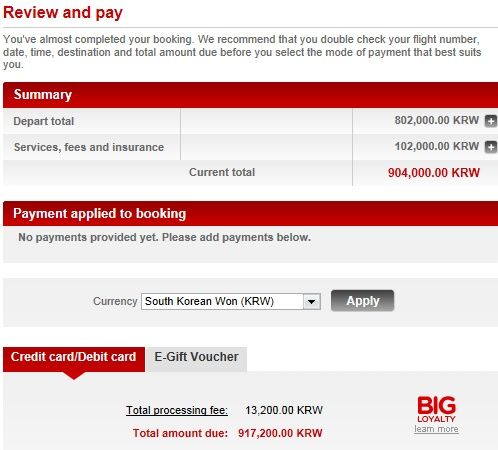Switch to the E-Gift Voucher tab
Image resolution: width=498 pixels, height=450 pixels.
196,359
